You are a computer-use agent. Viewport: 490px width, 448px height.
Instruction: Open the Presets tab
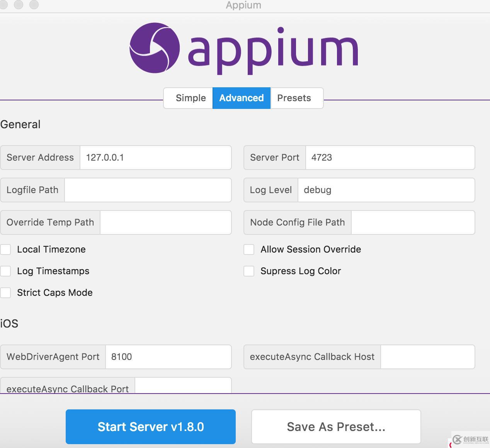click(x=297, y=98)
